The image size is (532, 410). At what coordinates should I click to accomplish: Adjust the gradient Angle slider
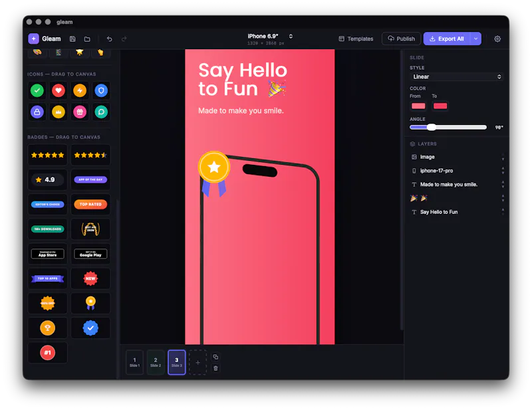pyautogui.click(x=448, y=128)
